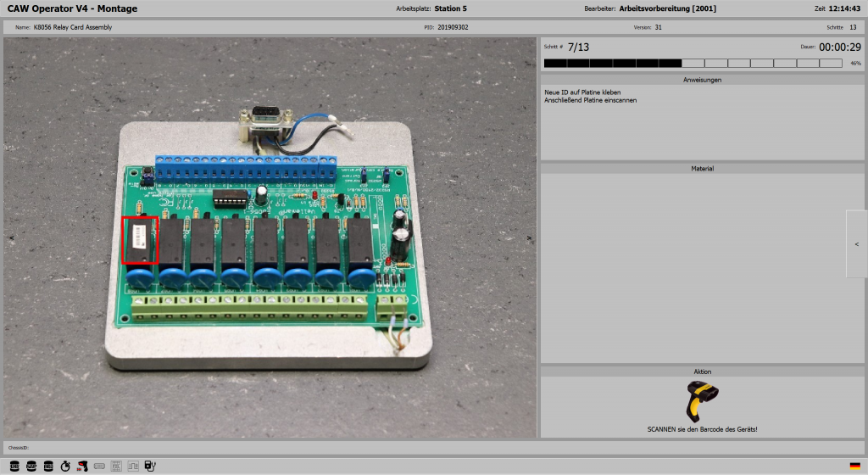
Task: Click the Material panel header
Action: [702, 168]
